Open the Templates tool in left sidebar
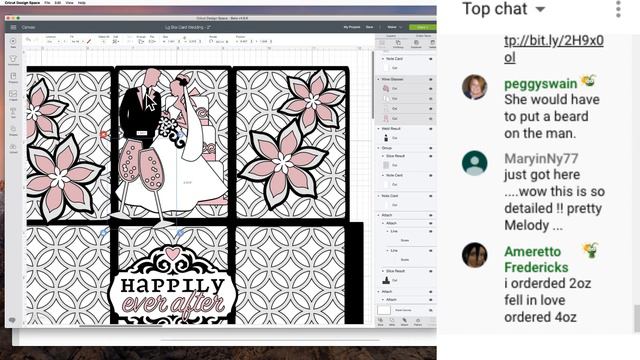640x360 pixels. 13,60
